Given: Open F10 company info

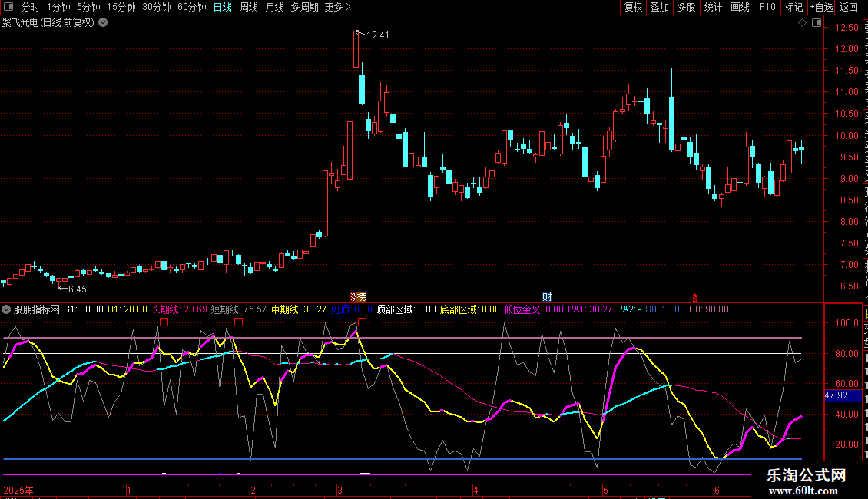Looking at the screenshot, I should (x=767, y=7).
